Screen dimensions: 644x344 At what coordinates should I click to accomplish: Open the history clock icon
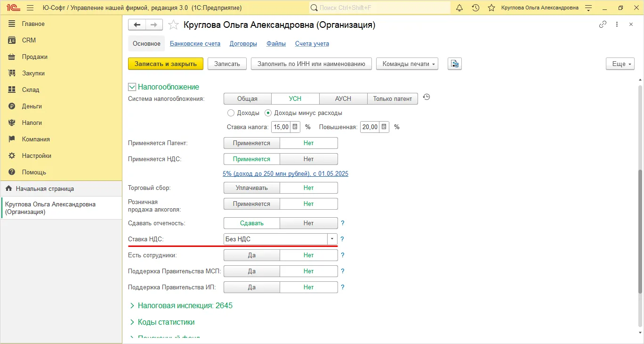475,8
